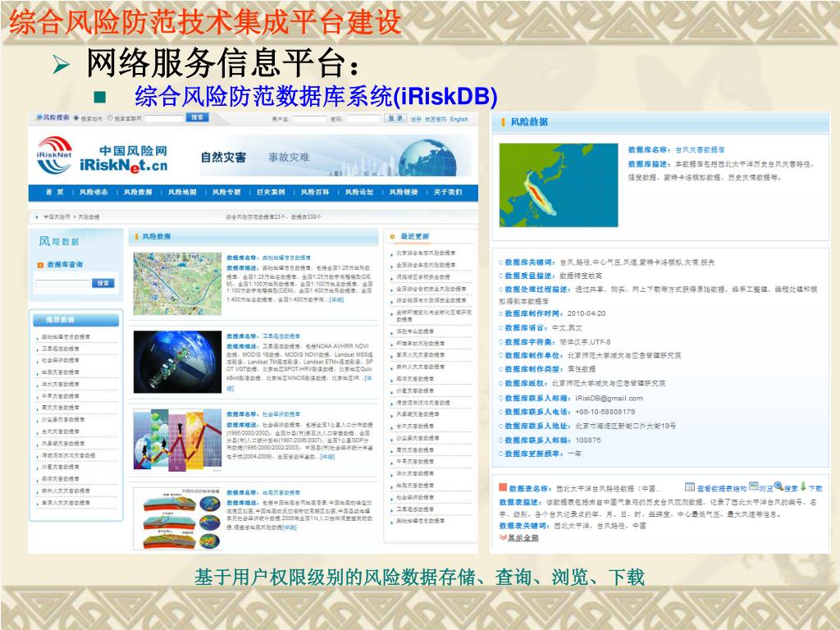Click last item in 推荐数据 list
Viewport: 840px width, 630px height.
tap(66, 503)
